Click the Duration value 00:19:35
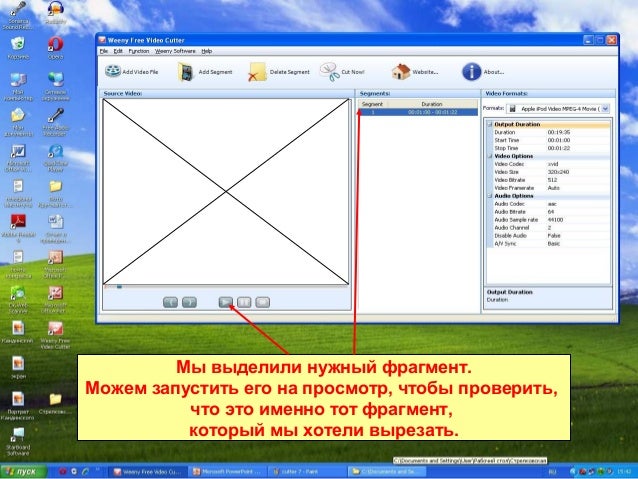638x479 pixels. click(x=559, y=132)
